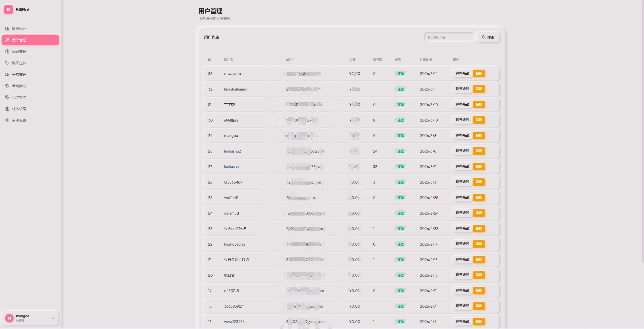Open the 卡密管理 card key icon
This screenshot has width=644, height=329.
7,74
